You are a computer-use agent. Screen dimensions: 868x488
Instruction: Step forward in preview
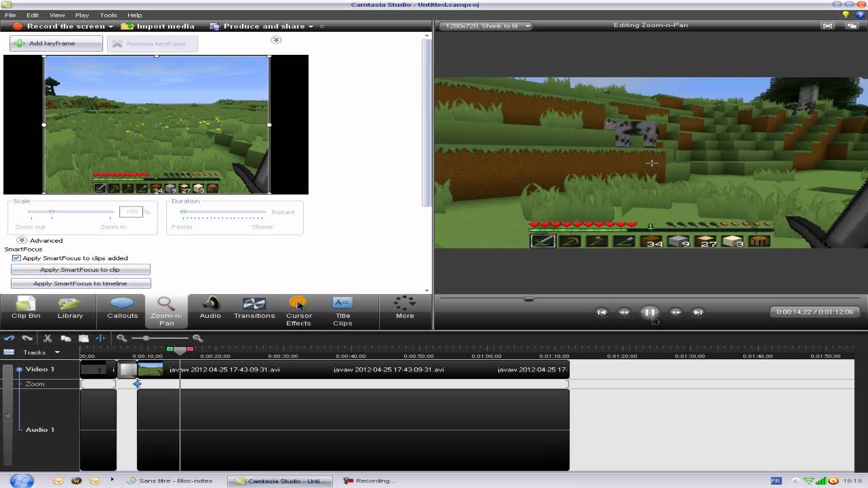tap(675, 312)
